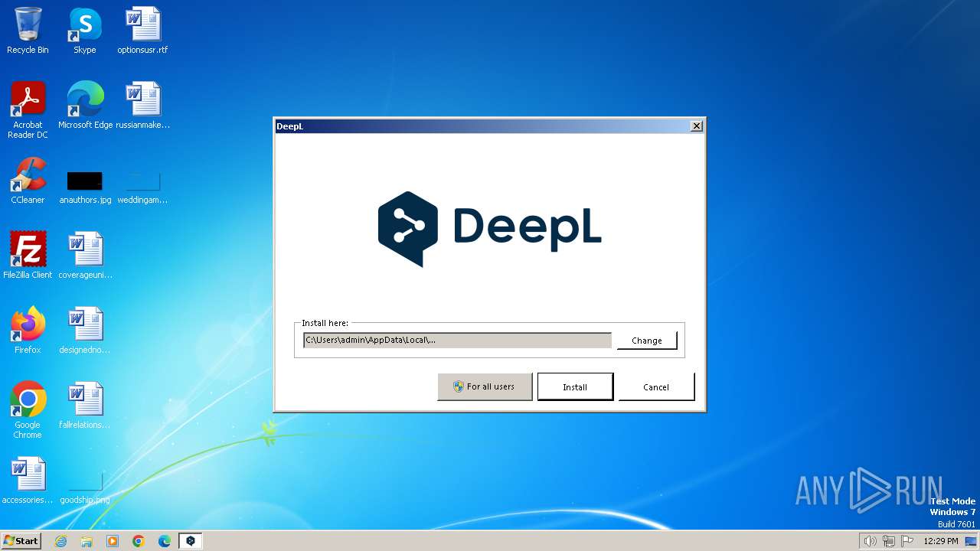Open File Explorer from the taskbar
The image size is (980, 551).
coord(87,541)
